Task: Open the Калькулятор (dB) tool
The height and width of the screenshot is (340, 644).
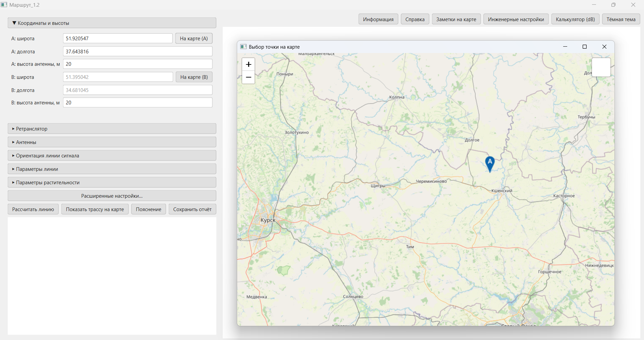Action: tap(575, 19)
